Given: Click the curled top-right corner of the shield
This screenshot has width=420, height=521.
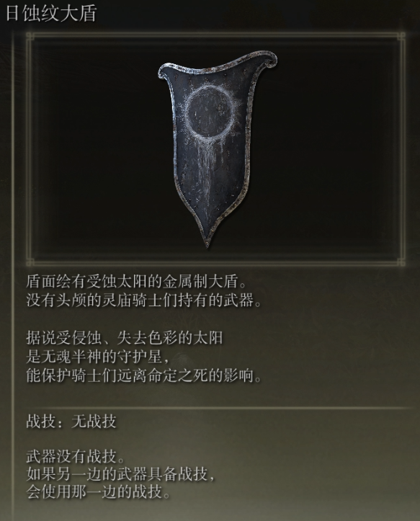Looking at the screenshot, I should pyautogui.click(x=268, y=58).
